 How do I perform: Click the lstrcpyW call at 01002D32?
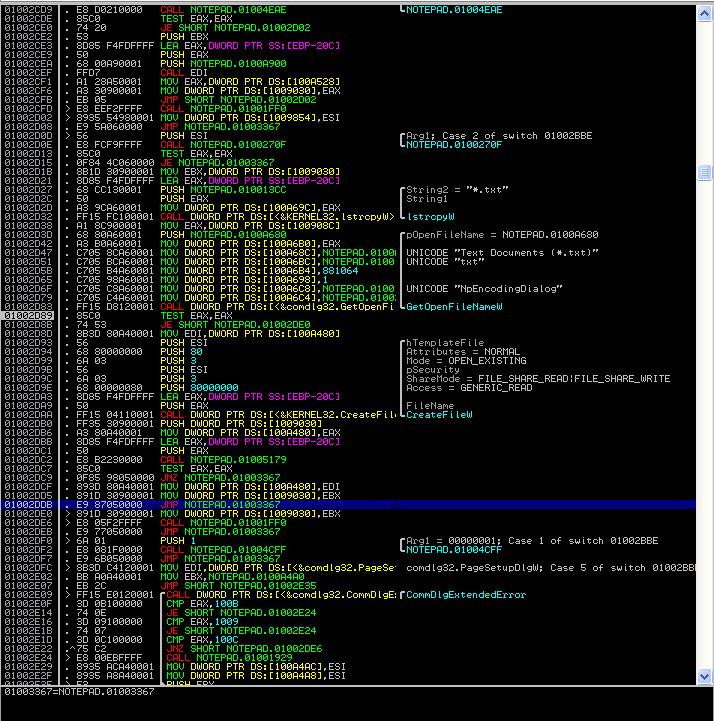(x=277, y=217)
